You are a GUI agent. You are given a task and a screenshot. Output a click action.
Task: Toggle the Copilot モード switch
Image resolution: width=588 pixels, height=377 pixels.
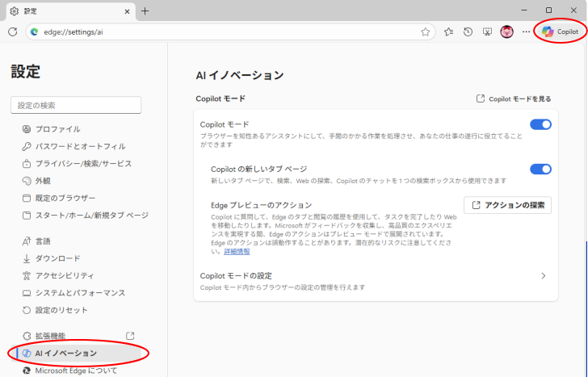coord(540,124)
